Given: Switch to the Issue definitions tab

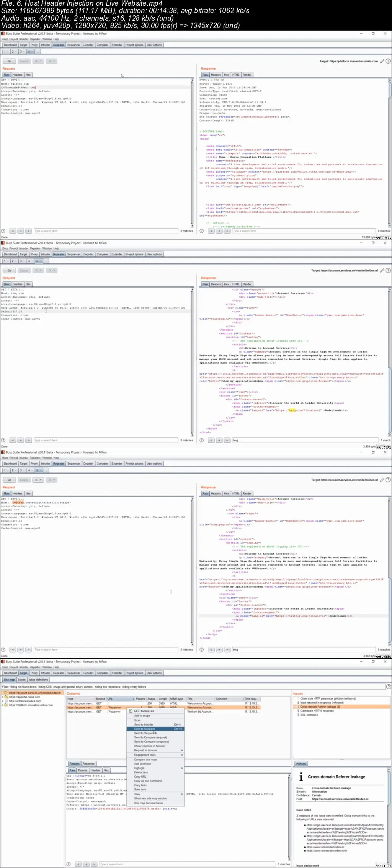Looking at the screenshot, I should pyautogui.click(x=38, y=680).
